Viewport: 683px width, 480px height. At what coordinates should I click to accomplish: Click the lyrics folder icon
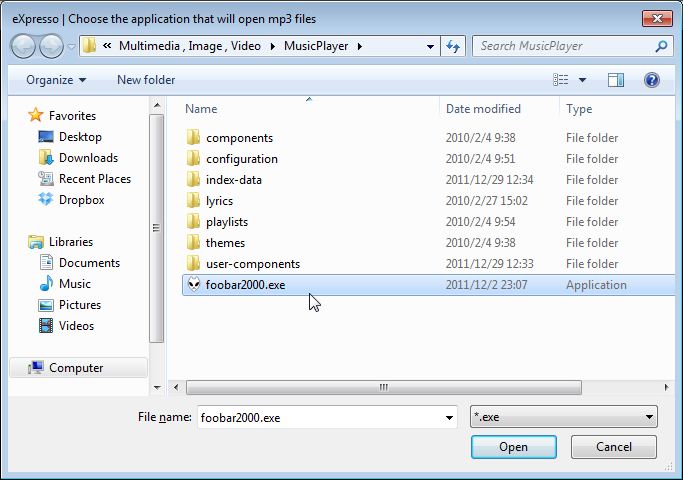point(193,200)
